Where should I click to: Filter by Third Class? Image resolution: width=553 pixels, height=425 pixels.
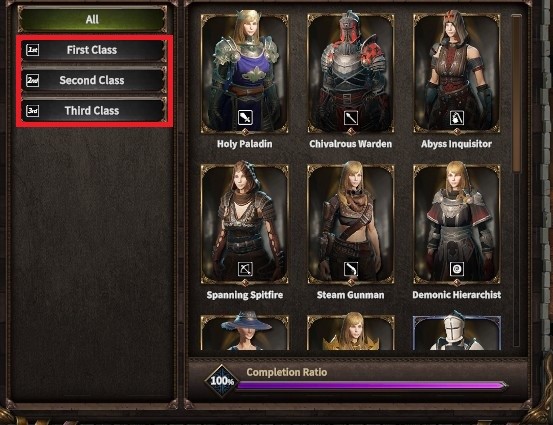point(92,111)
